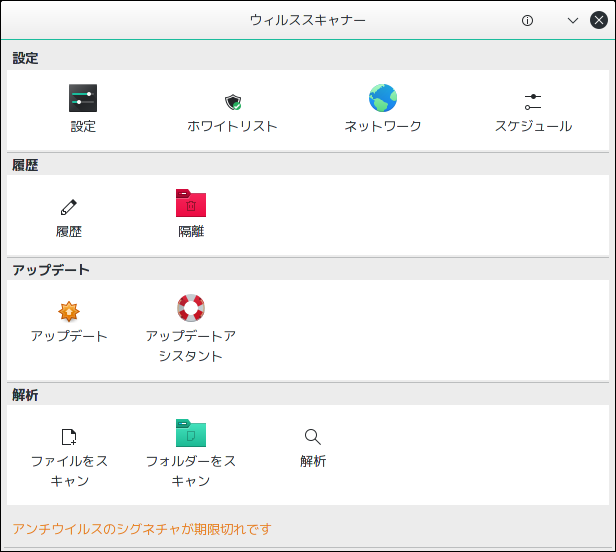Click the 解析 magnifying glass icon

313,437
